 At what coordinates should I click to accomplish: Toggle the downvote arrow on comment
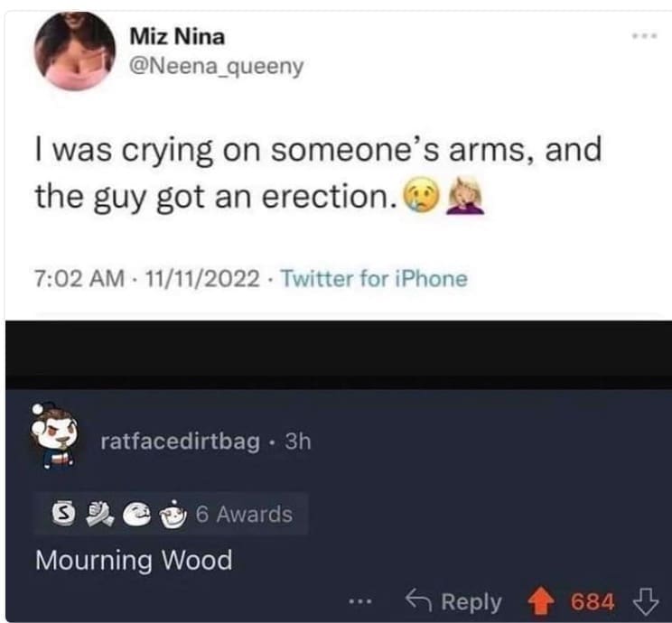pos(646,601)
